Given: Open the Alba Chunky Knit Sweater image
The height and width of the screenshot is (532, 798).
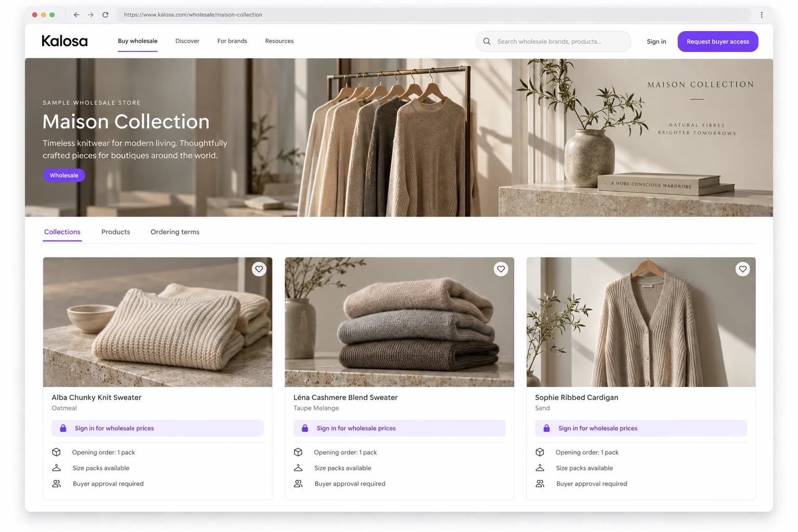Looking at the screenshot, I should [157, 322].
